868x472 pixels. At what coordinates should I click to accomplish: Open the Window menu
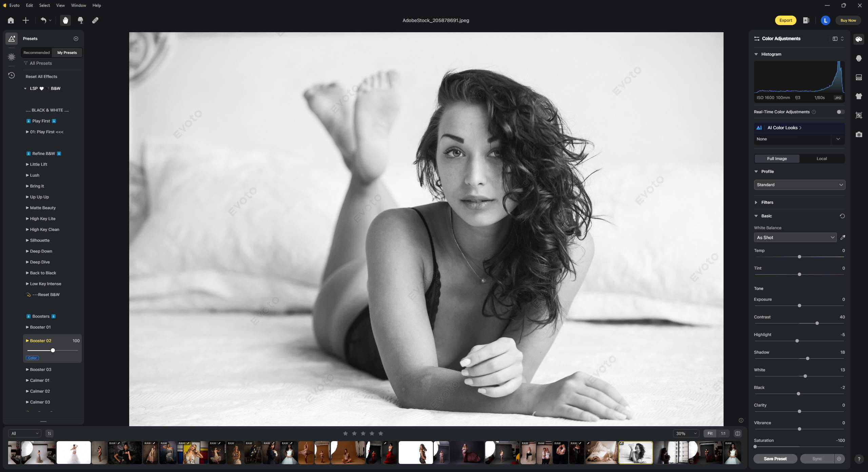point(78,5)
